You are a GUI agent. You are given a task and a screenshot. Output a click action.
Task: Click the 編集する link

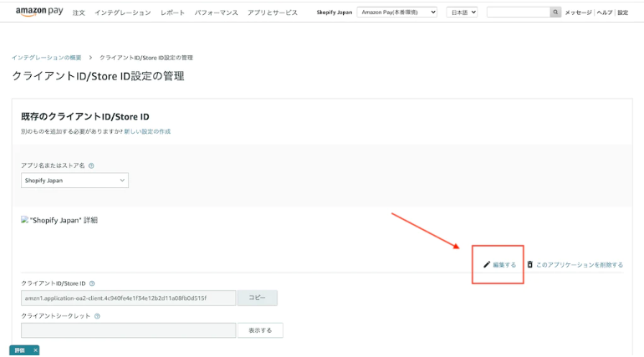click(504, 265)
